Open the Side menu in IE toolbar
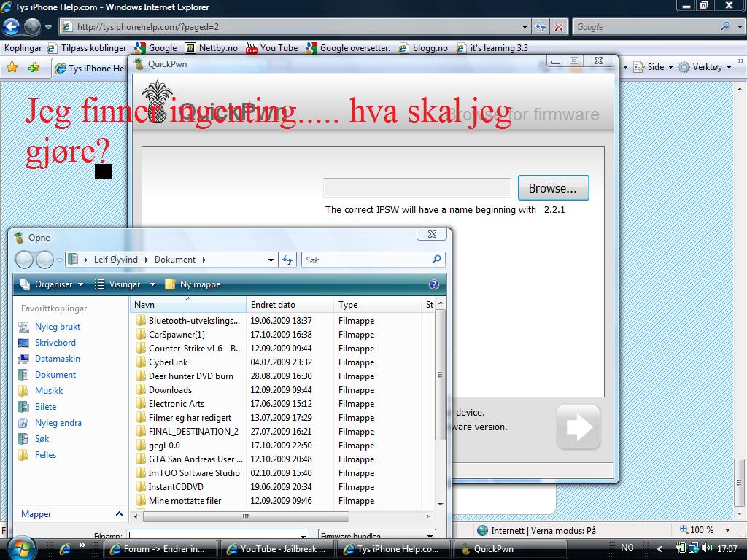The height and width of the screenshot is (560, 747). pos(653,67)
